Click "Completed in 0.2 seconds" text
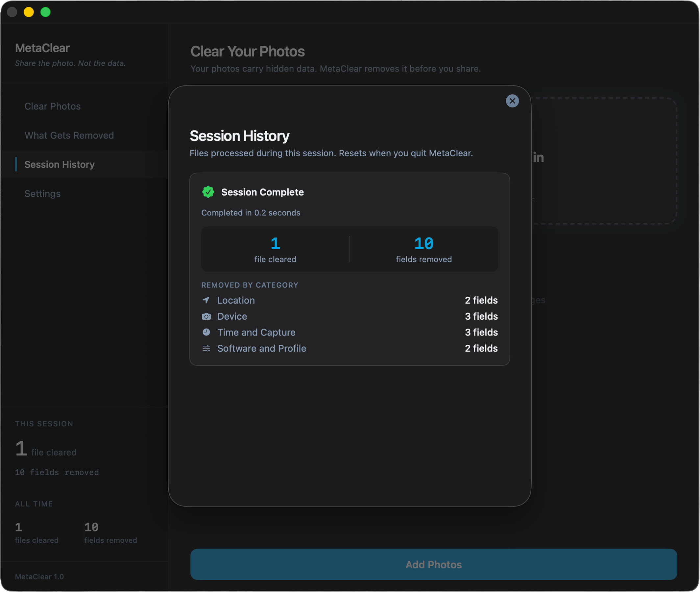Viewport: 700px width, 592px height. click(251, 213)
